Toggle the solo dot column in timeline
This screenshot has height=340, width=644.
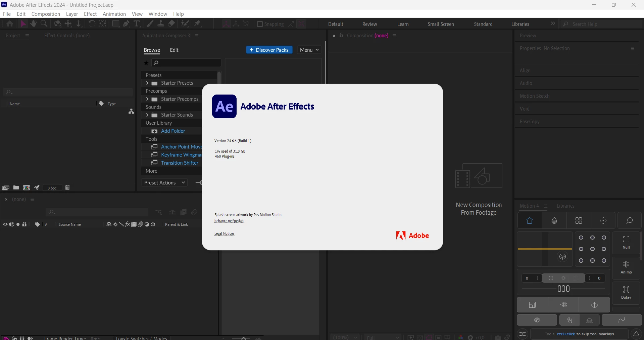click(18, 224)
